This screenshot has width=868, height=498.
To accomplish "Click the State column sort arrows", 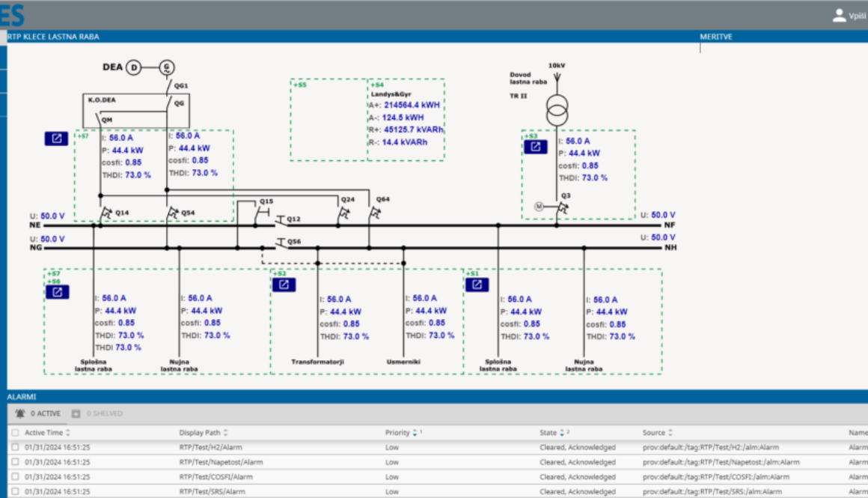I will point(562,433).
